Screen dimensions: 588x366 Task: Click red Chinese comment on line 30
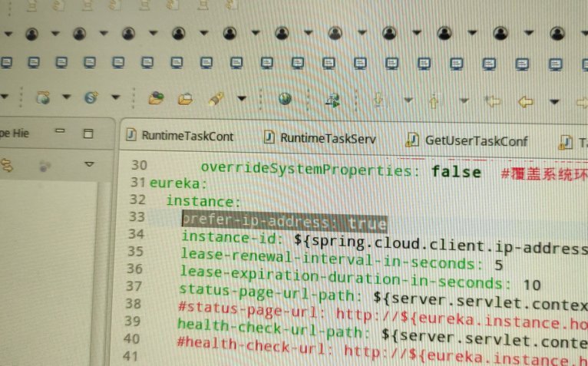(544, 174)
